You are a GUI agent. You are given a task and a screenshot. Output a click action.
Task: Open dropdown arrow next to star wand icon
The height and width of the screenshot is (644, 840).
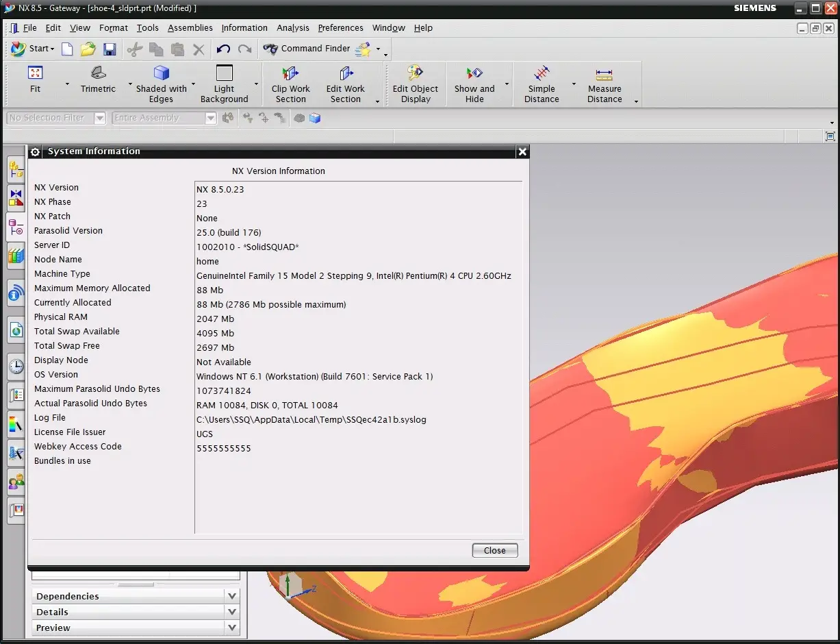click(x=379, y=49)
